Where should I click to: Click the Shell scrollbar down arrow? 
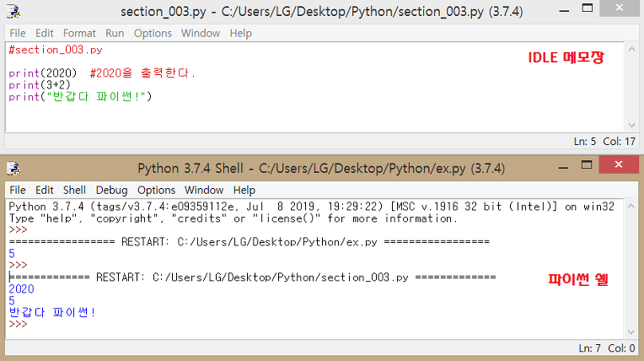(631, 332)
